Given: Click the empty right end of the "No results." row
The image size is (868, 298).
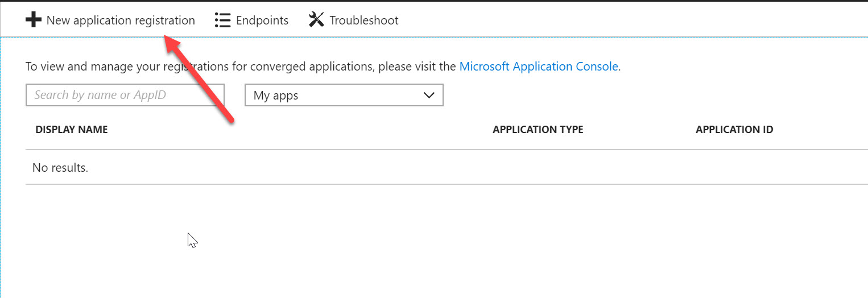Looking at the screenshot, I should click(x=796, y=168).
